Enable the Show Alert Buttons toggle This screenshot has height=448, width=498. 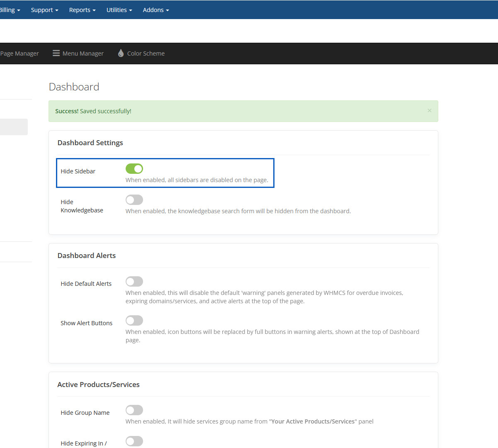pyautogui.click(x=134, y=321)
